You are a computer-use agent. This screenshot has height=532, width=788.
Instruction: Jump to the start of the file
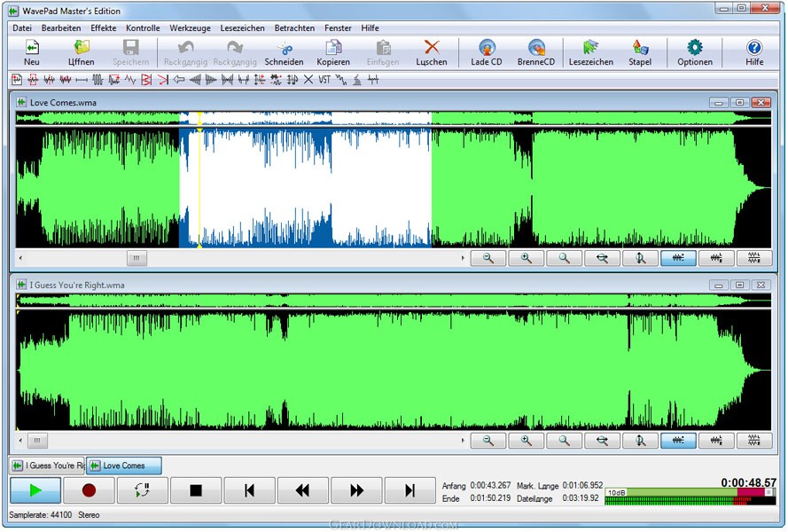[x=249, y=490]
